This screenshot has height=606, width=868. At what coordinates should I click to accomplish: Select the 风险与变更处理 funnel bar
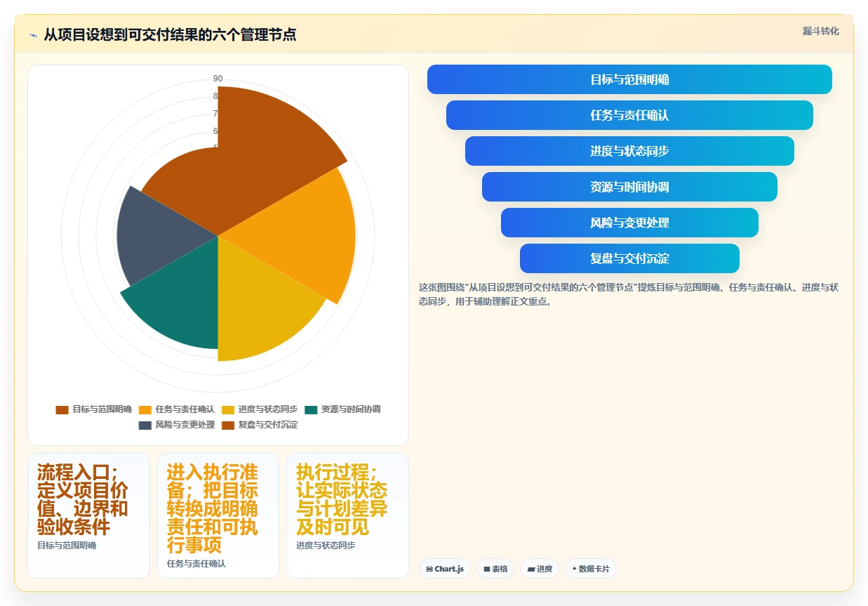629,223
